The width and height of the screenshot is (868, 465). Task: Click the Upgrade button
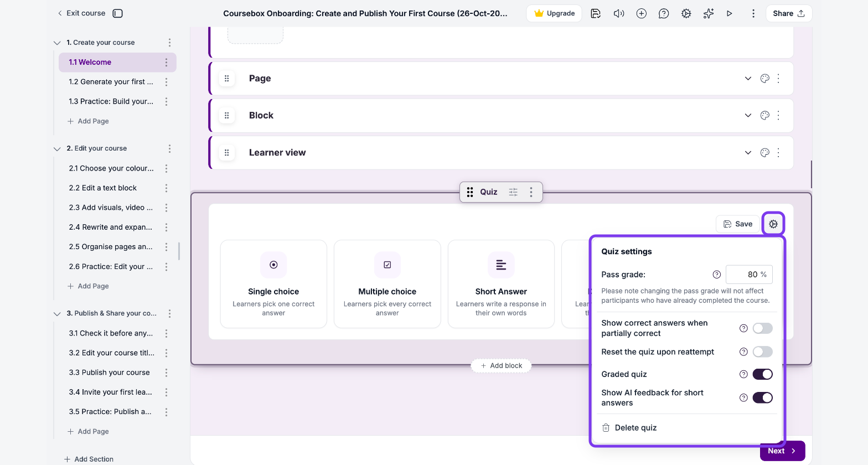point(554,13)
